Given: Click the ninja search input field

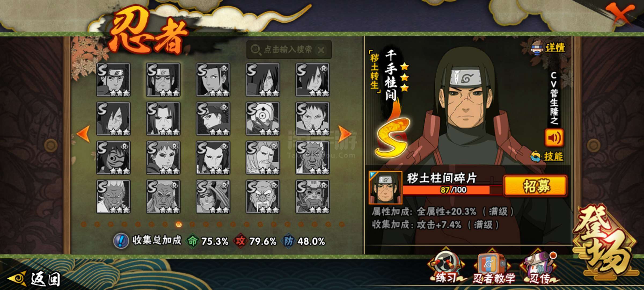Looking at the screenshot, I should click(289, 50).
